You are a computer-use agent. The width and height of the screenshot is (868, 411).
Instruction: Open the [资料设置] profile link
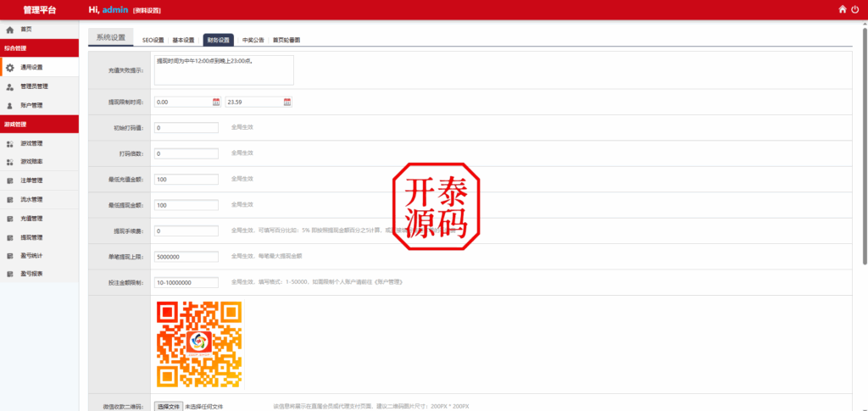147,10
